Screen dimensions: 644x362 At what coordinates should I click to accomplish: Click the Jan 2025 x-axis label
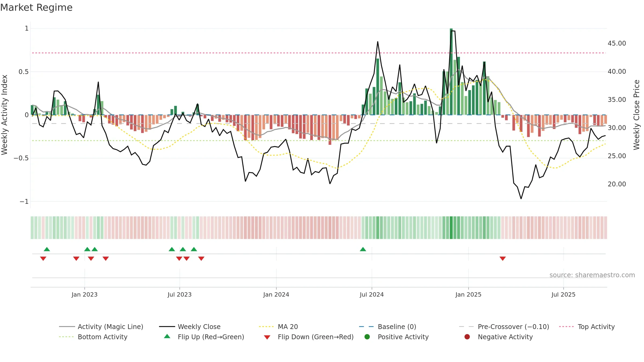tap(468, 294)
